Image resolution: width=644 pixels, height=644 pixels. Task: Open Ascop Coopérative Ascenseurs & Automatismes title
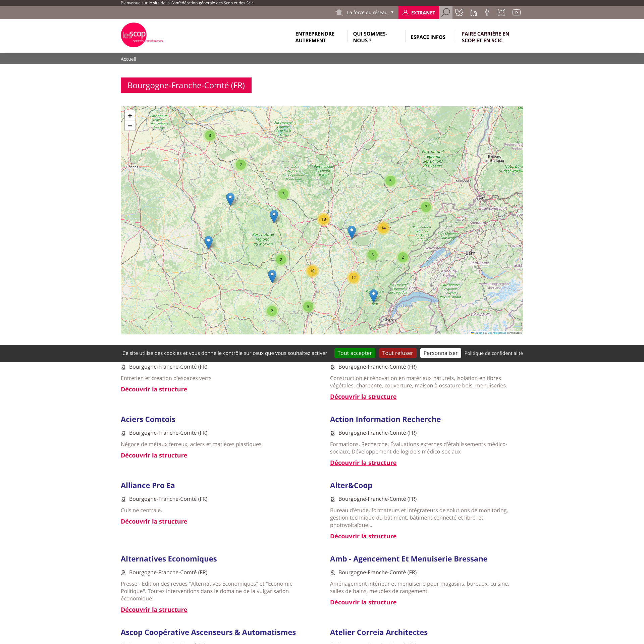pos(208,632)
